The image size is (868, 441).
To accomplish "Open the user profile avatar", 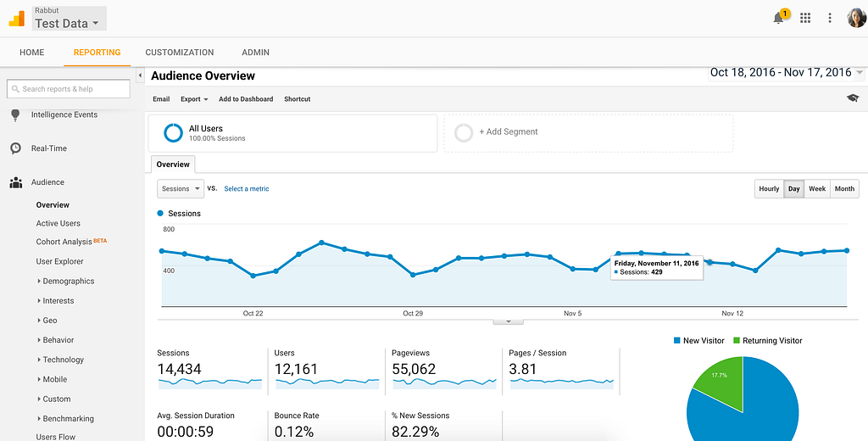I will pos(856,18).
